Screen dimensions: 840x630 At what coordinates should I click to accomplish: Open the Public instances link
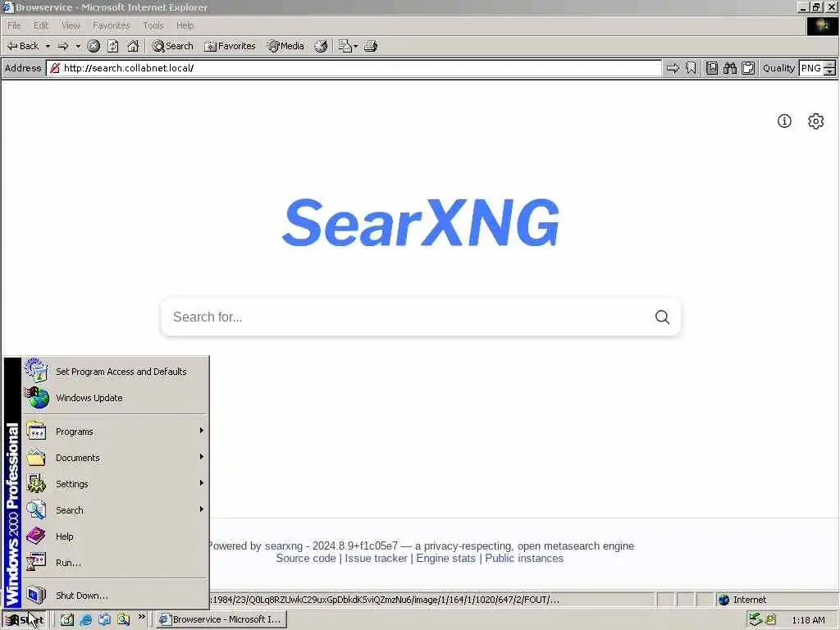click(x=524, y=558)
